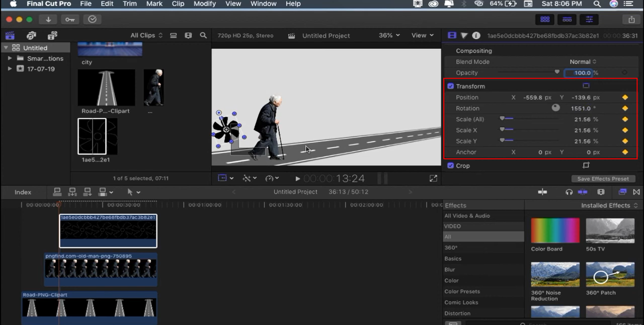Open the Blend Mode Normal dropdown
The width and height of the screenshot is (644, 325).
pyautogui.click(x=583, y=62)
